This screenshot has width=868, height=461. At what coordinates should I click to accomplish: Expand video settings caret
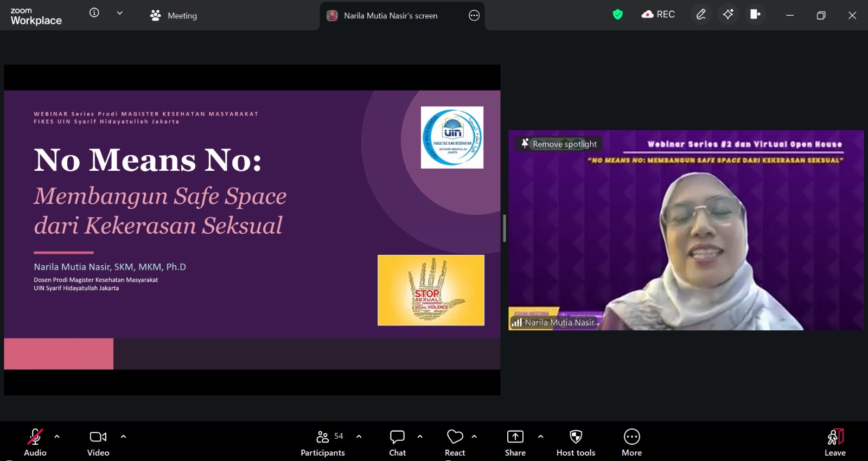coord(123,436)
